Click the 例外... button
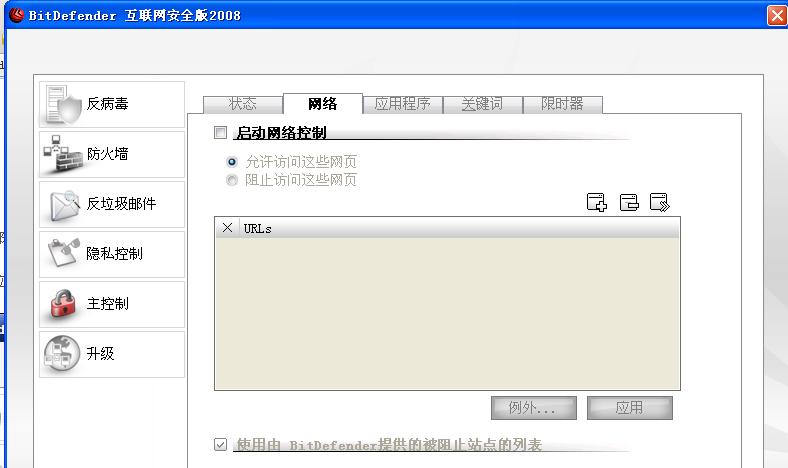788x468 pixels. [534, 408]
